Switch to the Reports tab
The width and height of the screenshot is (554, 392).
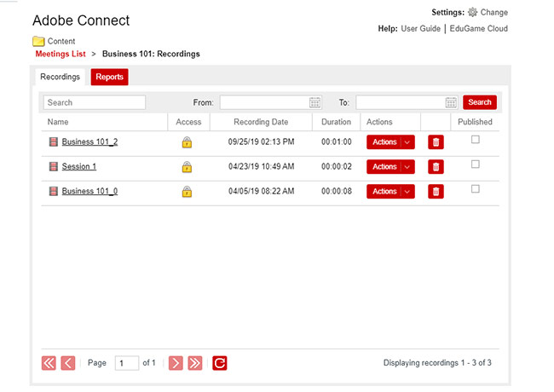(110, 77)
